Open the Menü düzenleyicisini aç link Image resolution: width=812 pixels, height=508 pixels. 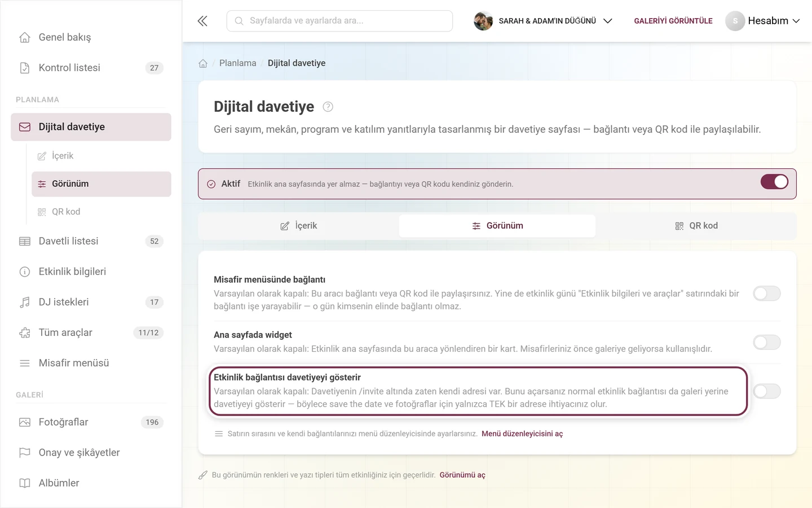point(522,433)
